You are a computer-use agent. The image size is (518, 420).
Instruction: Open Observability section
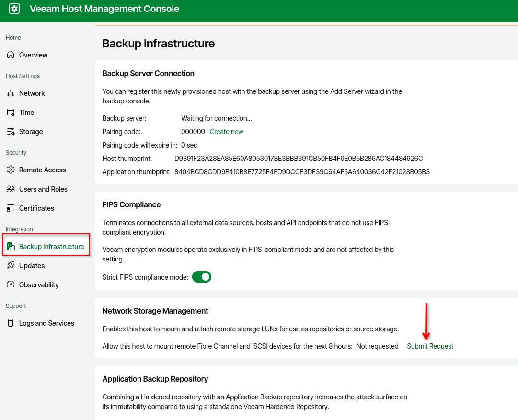click(x=39, y=284)
